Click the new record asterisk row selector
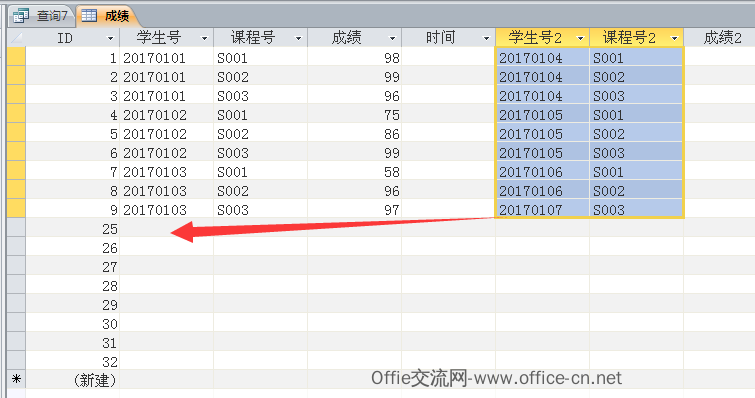Screen dimensions: 755x398 [16, 379]
